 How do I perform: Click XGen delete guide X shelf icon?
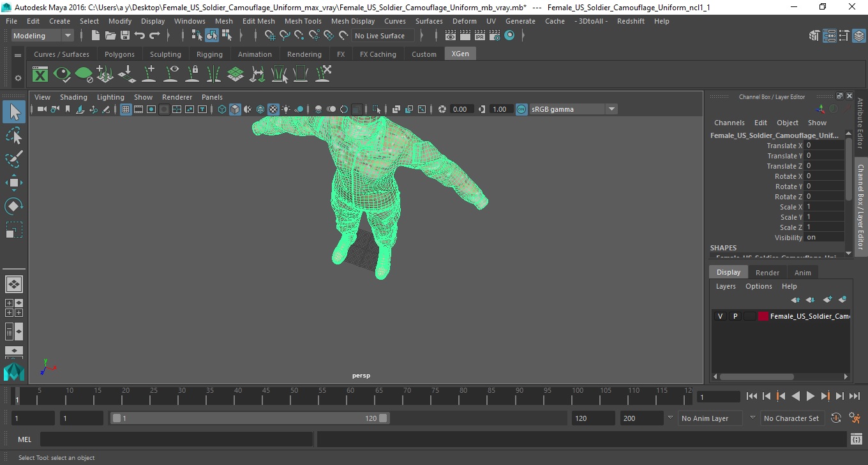(322, 75)
